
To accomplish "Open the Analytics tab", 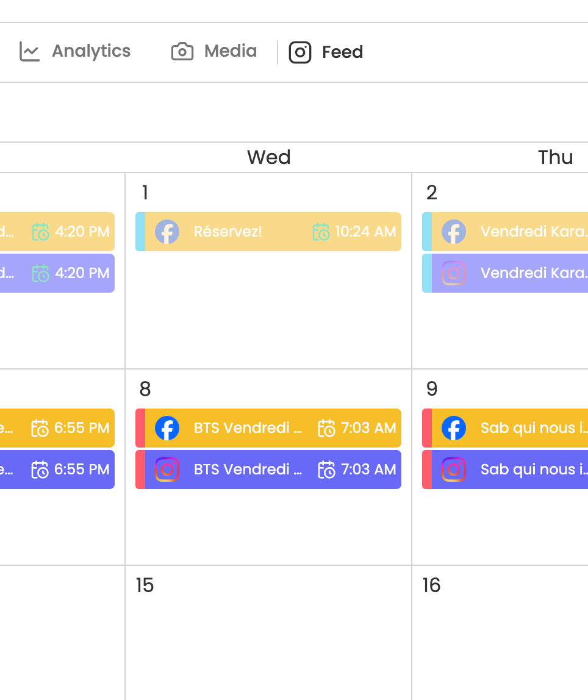I will (74, 52).
